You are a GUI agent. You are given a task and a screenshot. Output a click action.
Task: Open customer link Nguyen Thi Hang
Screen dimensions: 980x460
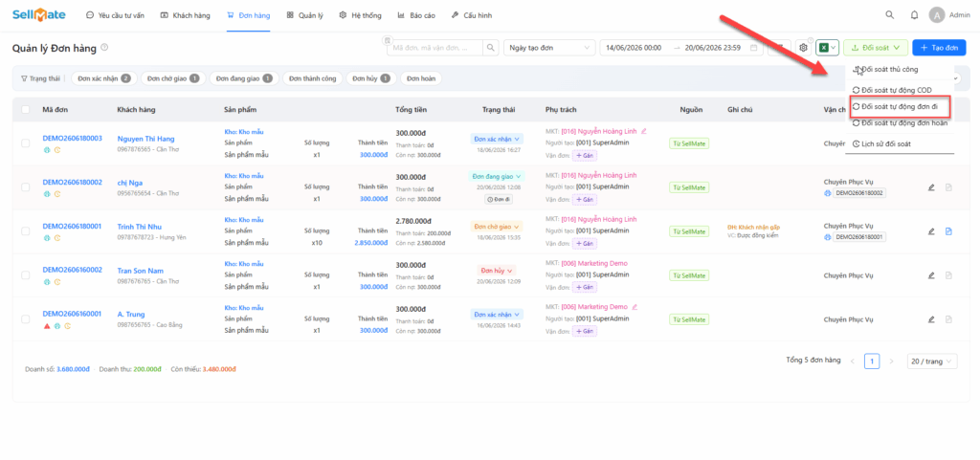pos(145,139)
